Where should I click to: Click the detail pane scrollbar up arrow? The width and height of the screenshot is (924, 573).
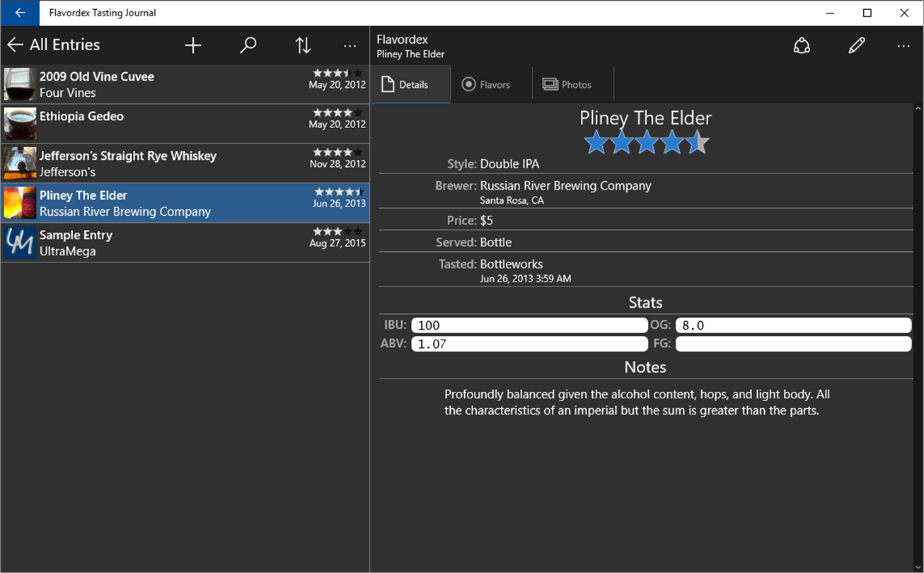918,109
